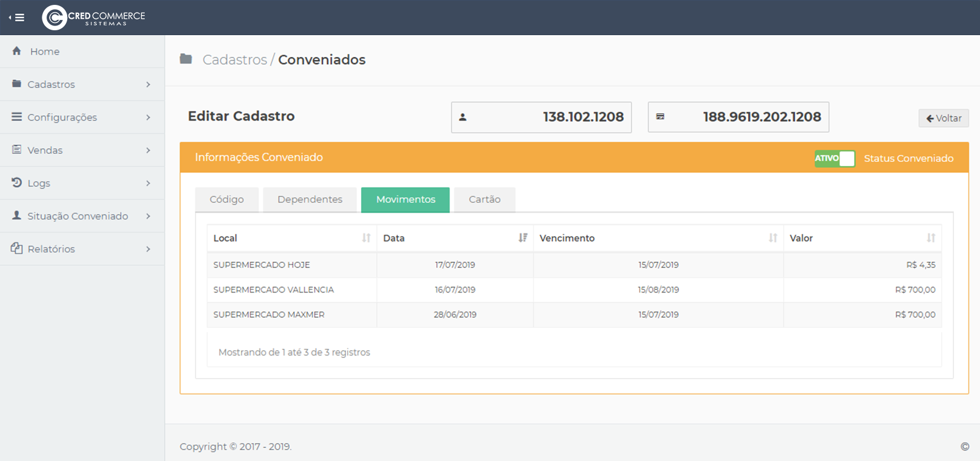Screen dimensions: 980x461
Task: Click the Cadastros folder icon in sidebar
Action: (17, 84)
